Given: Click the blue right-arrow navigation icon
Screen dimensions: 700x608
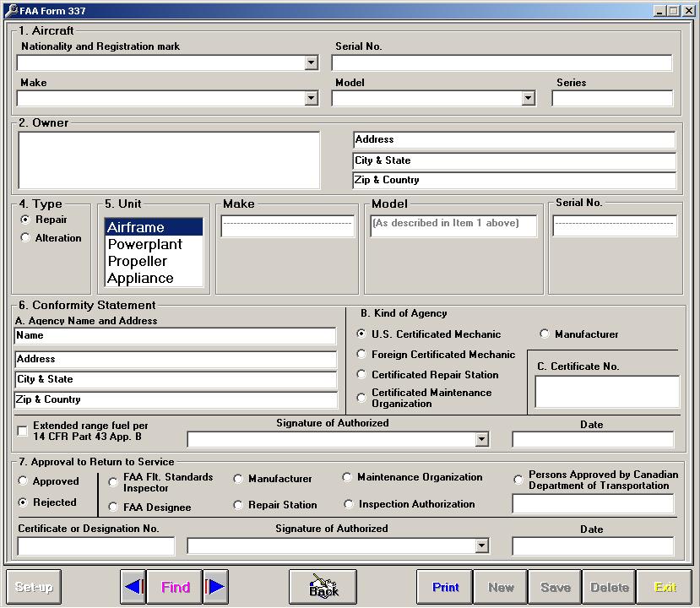Looking at the screenshot, I should click(x=215, y=587).
